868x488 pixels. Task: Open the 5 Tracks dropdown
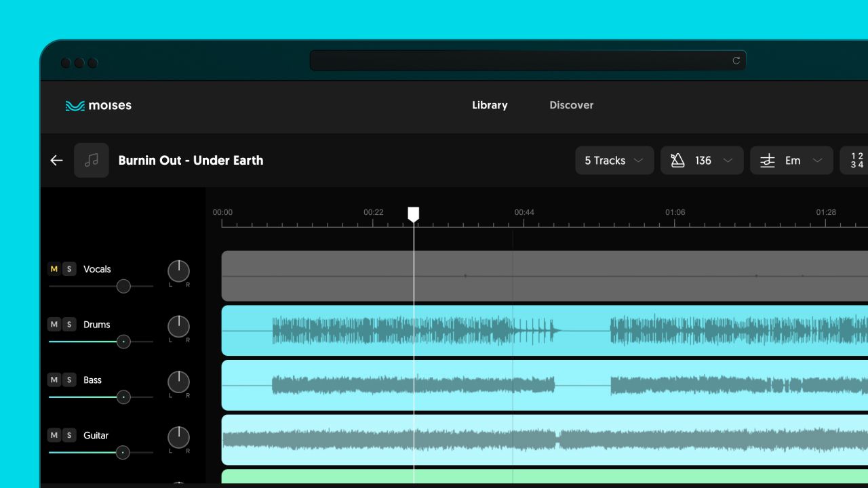614,161
